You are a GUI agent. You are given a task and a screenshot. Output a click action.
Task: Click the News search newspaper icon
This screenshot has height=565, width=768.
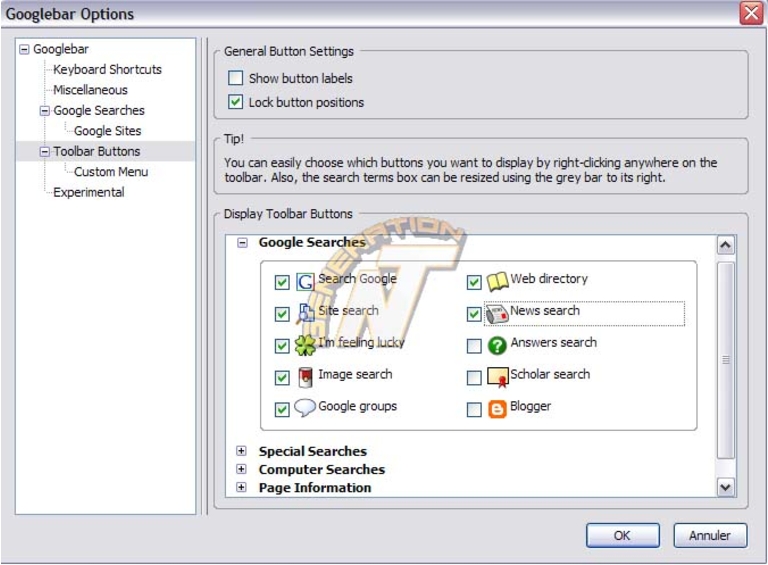point(497,314)
